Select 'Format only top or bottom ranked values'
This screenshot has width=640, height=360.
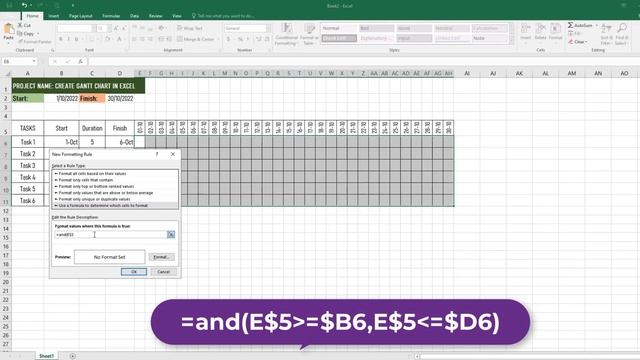pos(116,186)
